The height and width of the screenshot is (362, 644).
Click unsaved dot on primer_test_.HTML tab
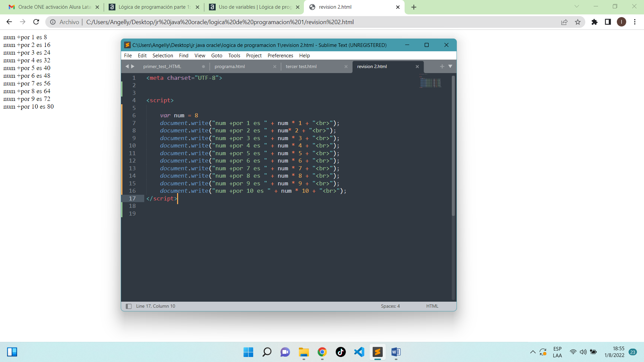click(x=203, y=66)
